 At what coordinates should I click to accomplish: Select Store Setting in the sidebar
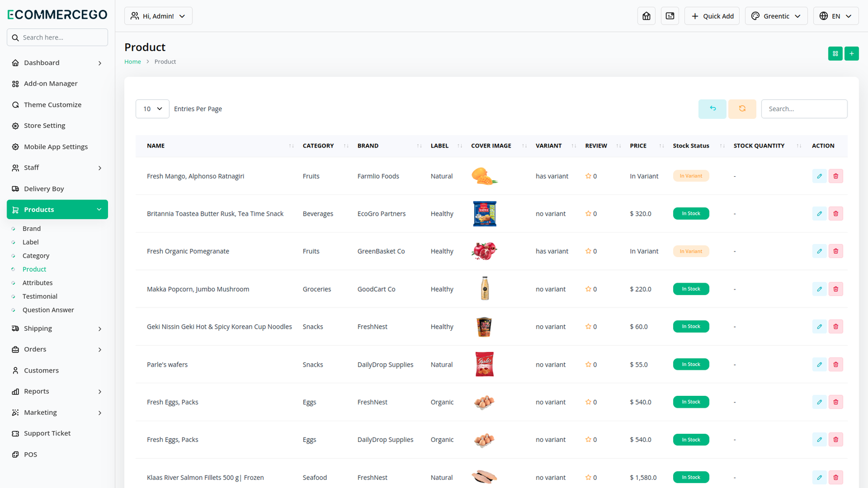tap(44, 126)
